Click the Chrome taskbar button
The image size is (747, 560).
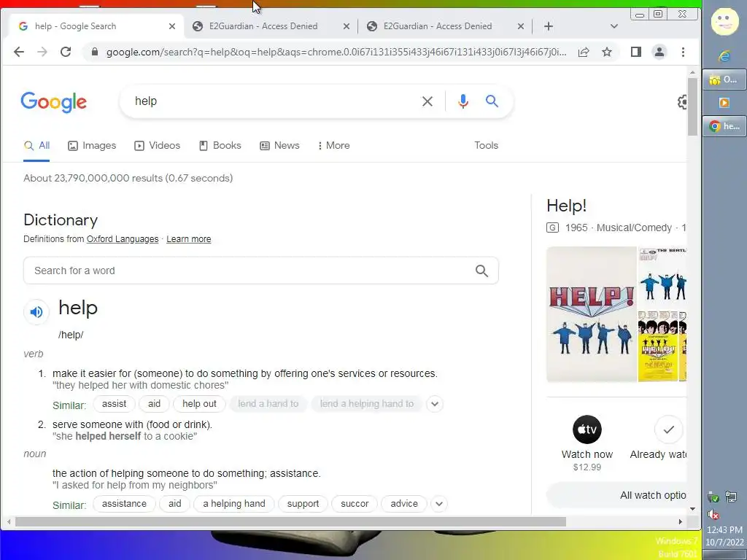(724, 126)
